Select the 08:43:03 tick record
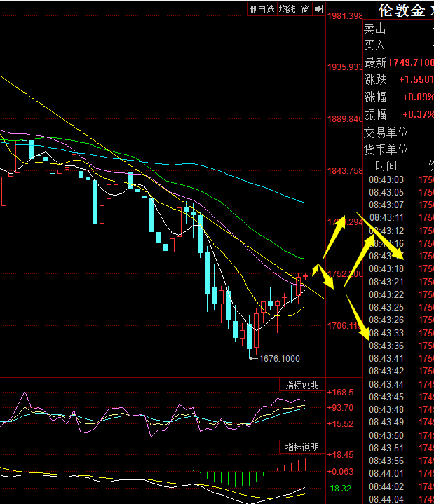Screen dimensions: 434x504 (x=386, y=180)
